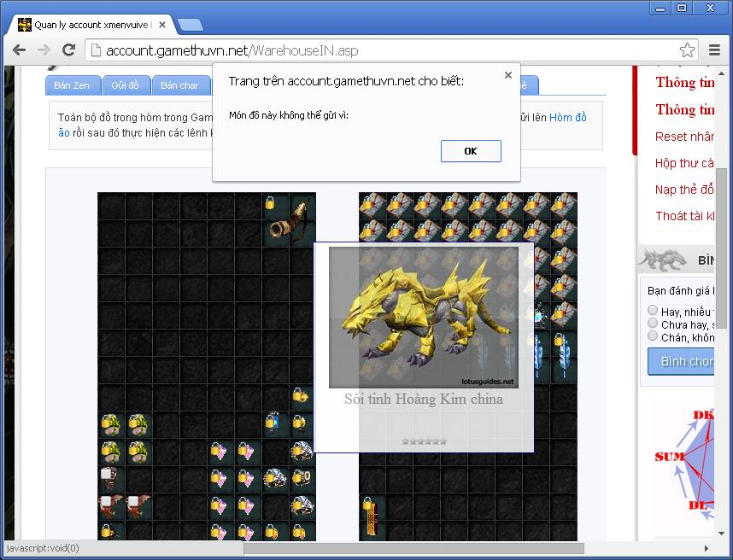Click the vertical scrollbar up arrow

click(721, 73)
